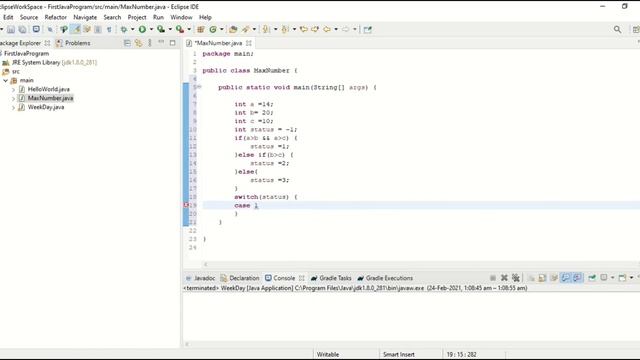
Task: Open the Run menu
Action: 158,17
